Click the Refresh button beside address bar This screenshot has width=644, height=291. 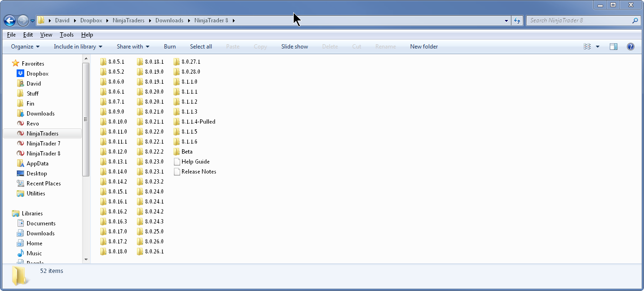pos(517,20)
